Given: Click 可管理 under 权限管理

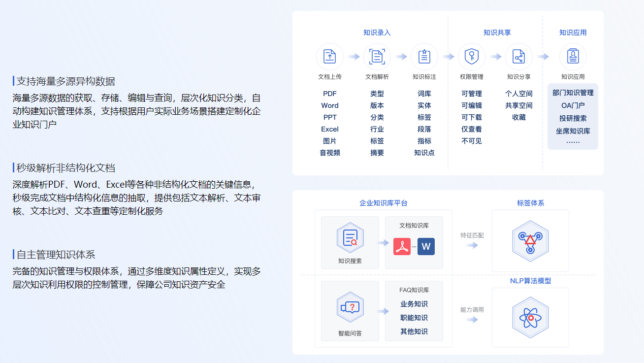Looking at the screenshot, I should pyautogui.click(x=472, y=94).
